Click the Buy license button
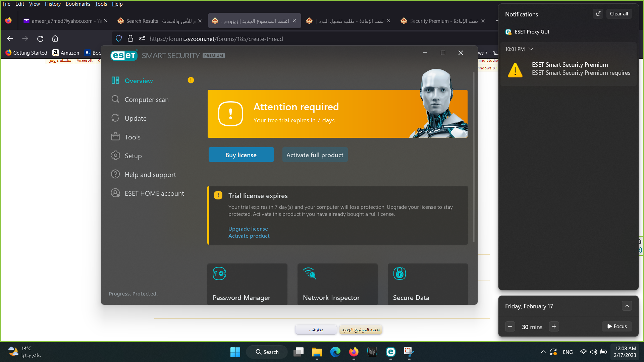644x362 pixels. [241, 155]
